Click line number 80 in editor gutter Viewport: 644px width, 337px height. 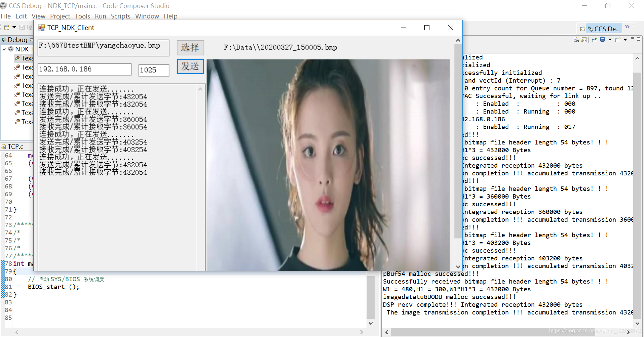pos(8,279)
